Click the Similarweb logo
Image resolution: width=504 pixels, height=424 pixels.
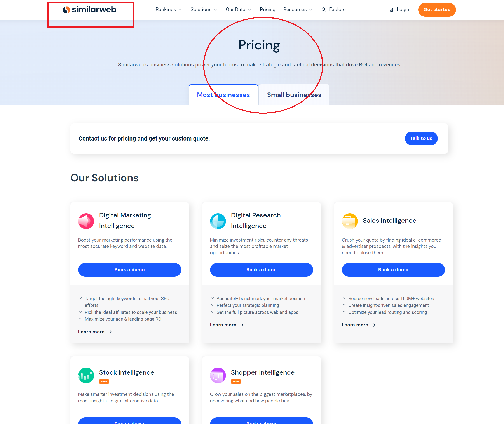89,10
